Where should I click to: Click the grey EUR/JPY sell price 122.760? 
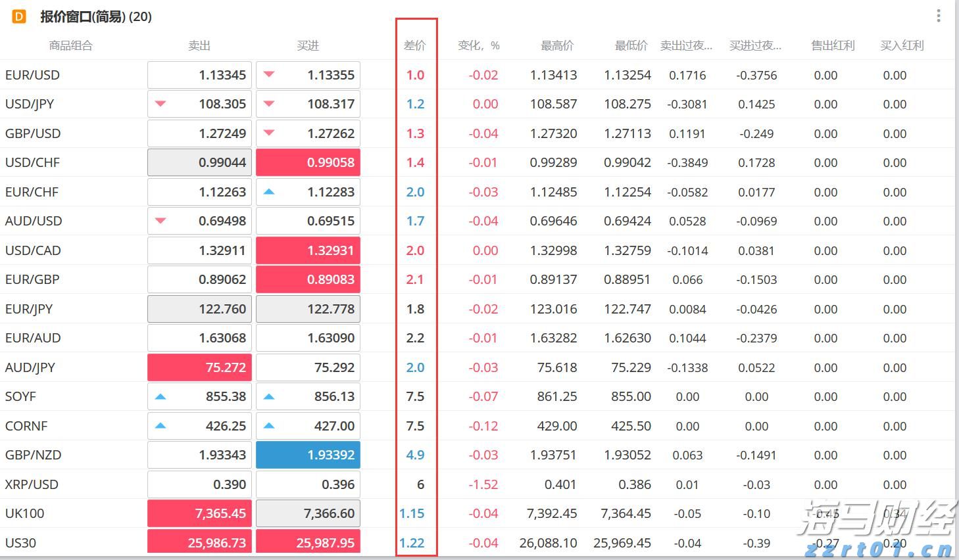pyautogui.click(x=199, y=308)
